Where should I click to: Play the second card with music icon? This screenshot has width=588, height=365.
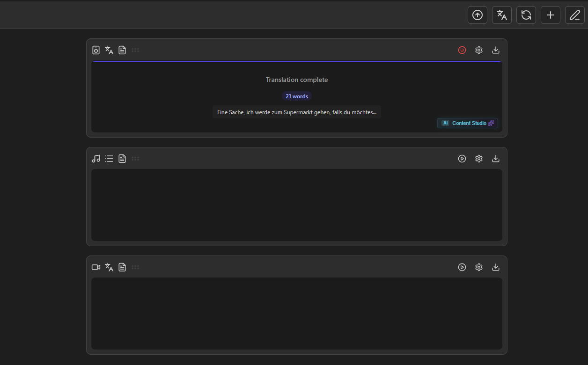coord(462,159)
